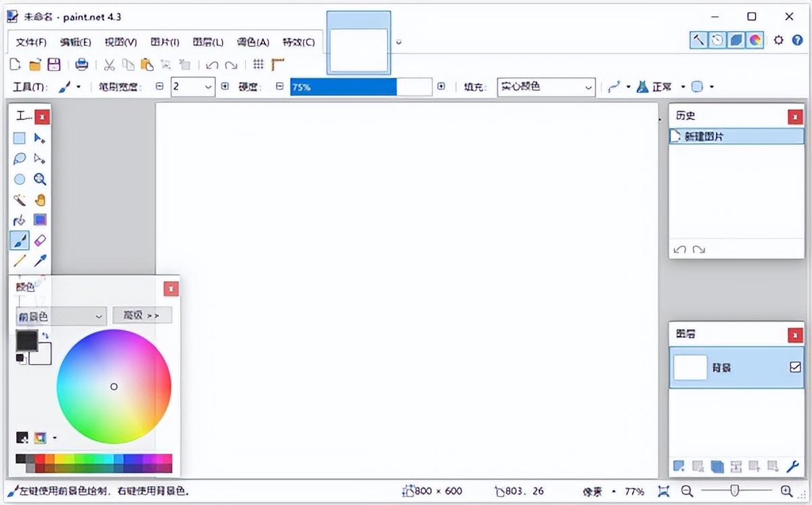Open the 视图(V) menu
Image resolution: width=812 pixels, height=505 pixels.
(x=120, y=42)
